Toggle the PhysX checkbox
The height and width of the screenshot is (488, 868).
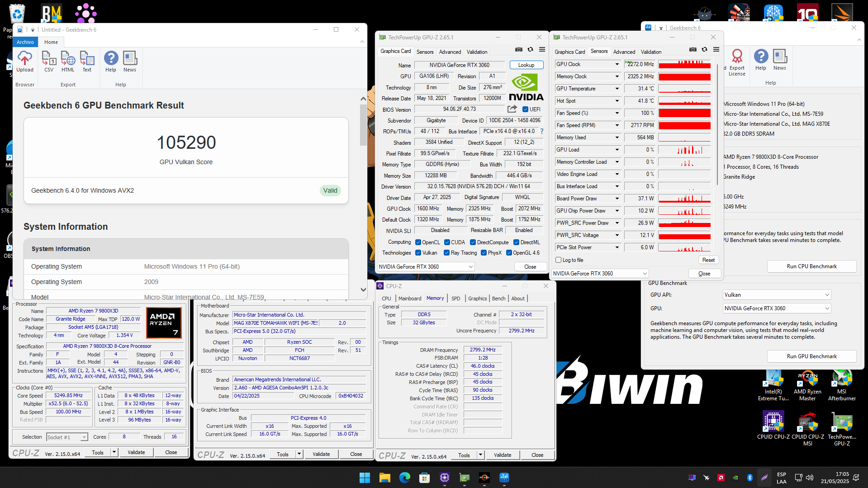click(484, 253)
